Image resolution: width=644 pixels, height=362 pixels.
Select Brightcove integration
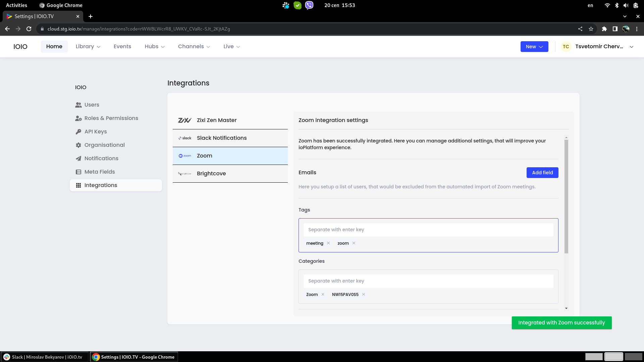coord(230,174)
